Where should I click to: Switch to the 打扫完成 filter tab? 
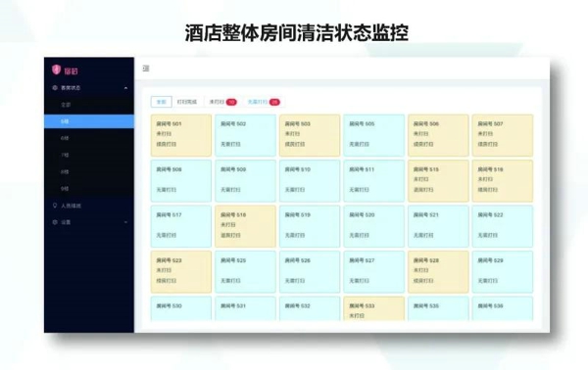click(187, 102)
